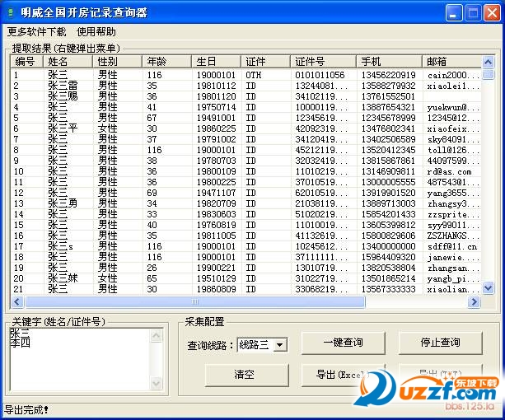Click the 导出完成 status bar message
The image size is (505, 420).
point(26,409)
